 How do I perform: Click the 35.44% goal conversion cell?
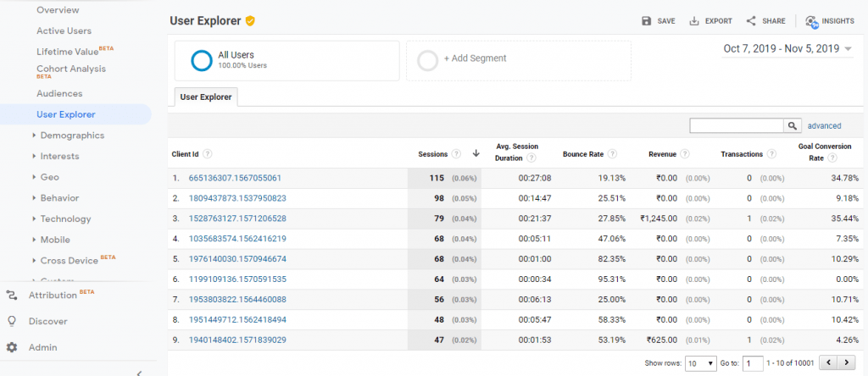(844, 218)
